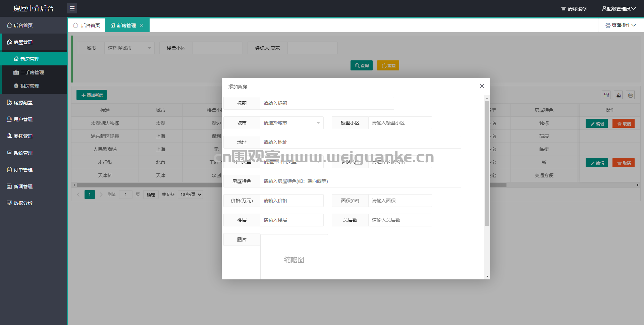
Task: Click the 请输入标题 title input field
Action: coord(327,103)
